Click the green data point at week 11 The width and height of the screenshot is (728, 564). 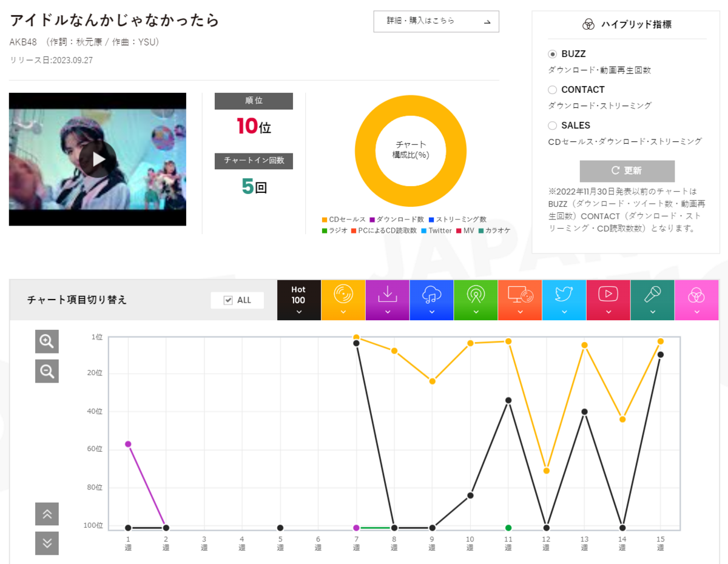[508, 528]
